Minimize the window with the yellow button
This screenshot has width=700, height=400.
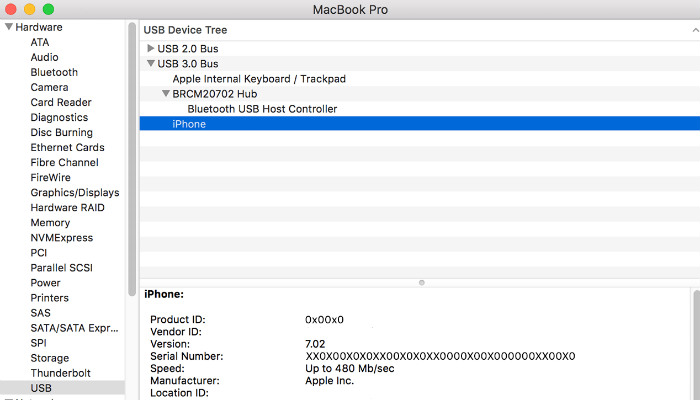point(29,9)
